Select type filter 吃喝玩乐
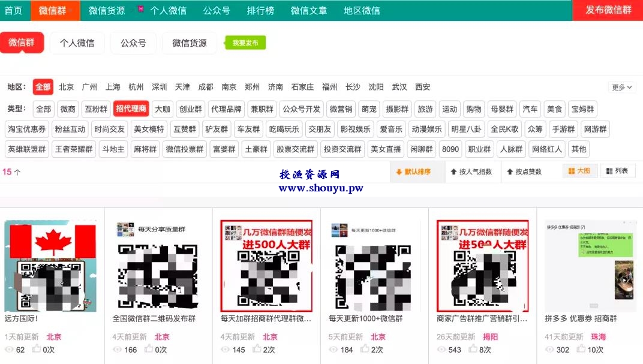The height and width of the screenshot is (364, 643). point(284,129)
